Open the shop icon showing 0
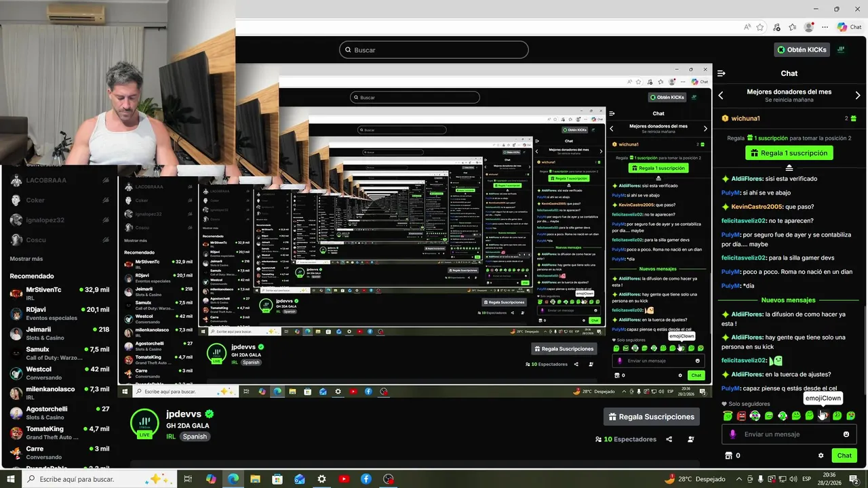The height and width of the screenshot is (488, 868). 729,455
